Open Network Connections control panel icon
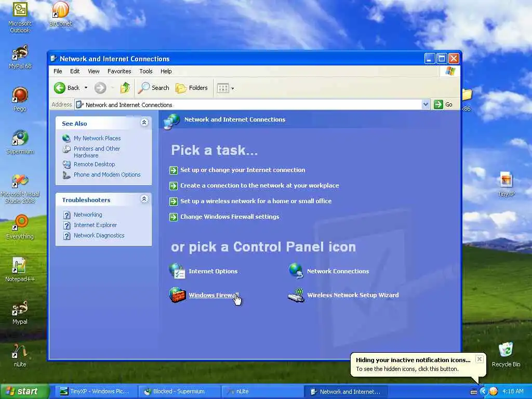This screenshot has width=532, height=399. pyautogui.click(x=296, y=271)
